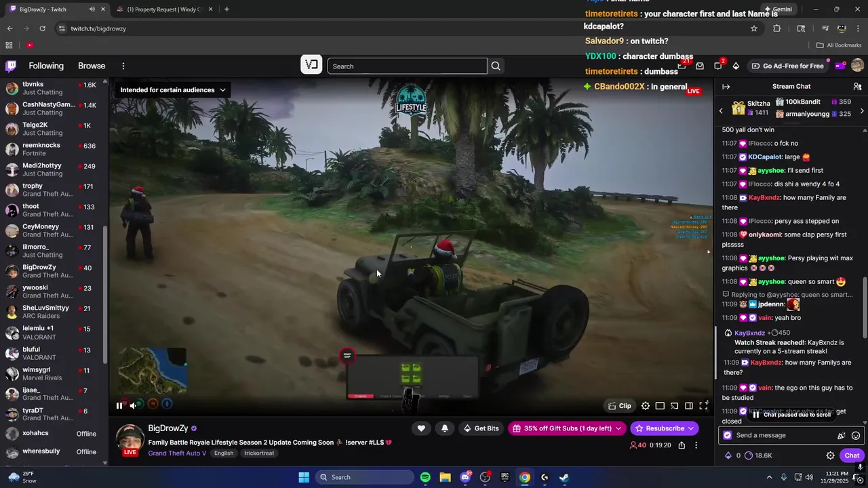The width and height of the screenshot is (868, 488).
Task: Open tbvnks channel in sidebar
Action: (x=53, y=88)
